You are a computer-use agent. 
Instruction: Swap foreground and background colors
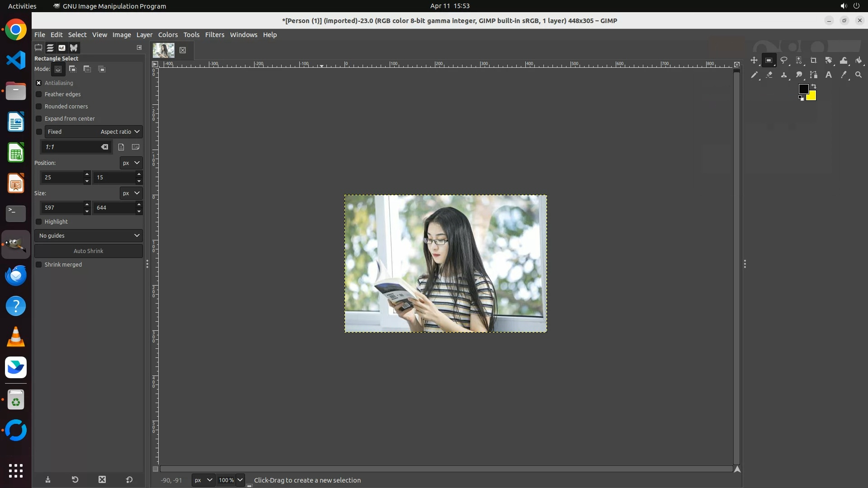(x=814, y=86)
